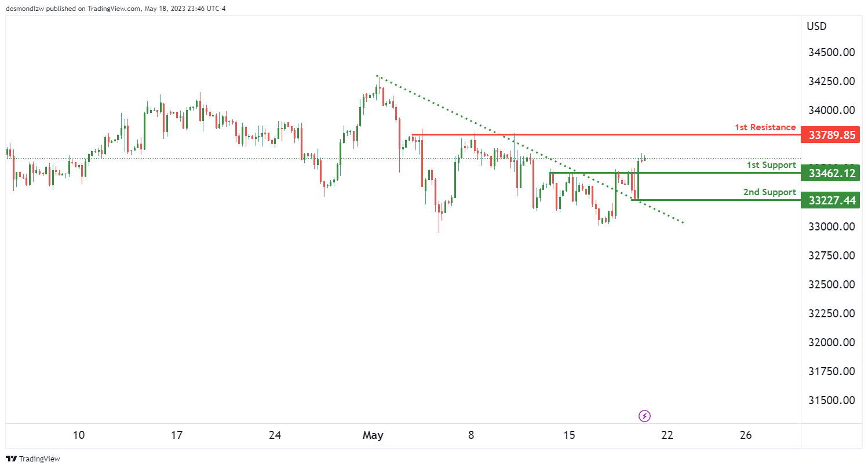Image resolution: width=868 pixels, height=469 pixels.
Task: Click the 33000.00 price scale label
Action: click(831, 226)
